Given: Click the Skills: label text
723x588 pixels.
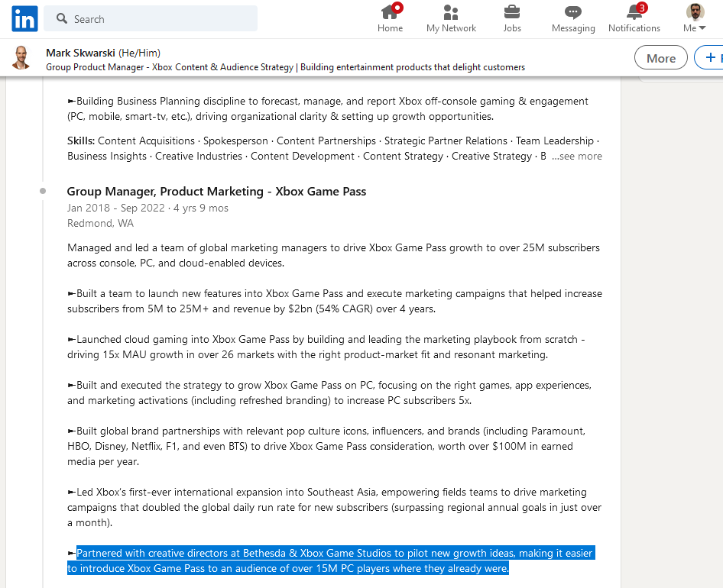Looking at the screenshot, I should 81,141.
